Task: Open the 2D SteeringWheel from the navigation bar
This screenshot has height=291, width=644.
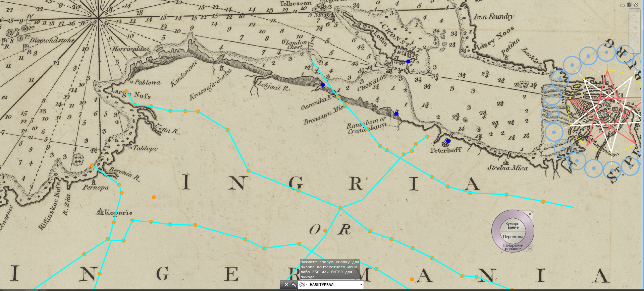Action: [634, 19]
